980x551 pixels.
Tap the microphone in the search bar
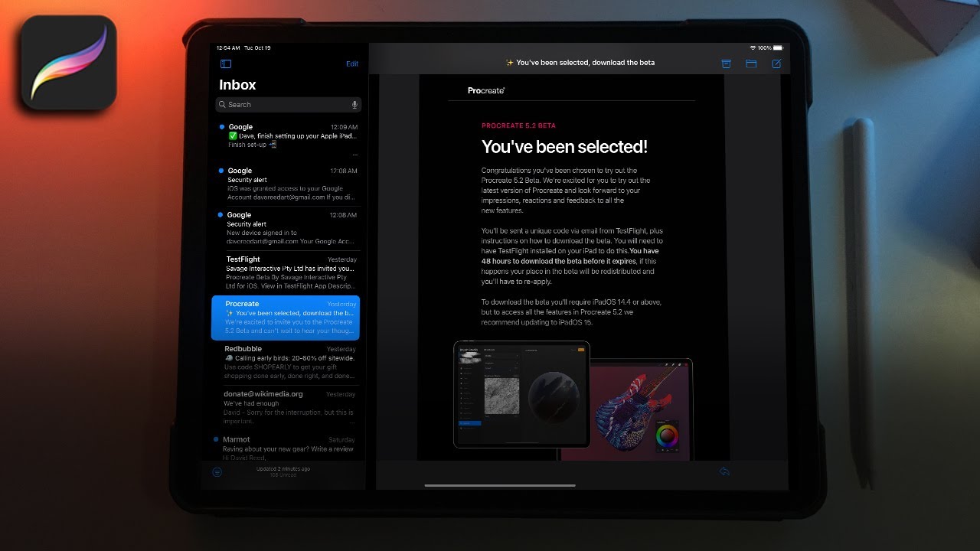[x=354, y=105]
